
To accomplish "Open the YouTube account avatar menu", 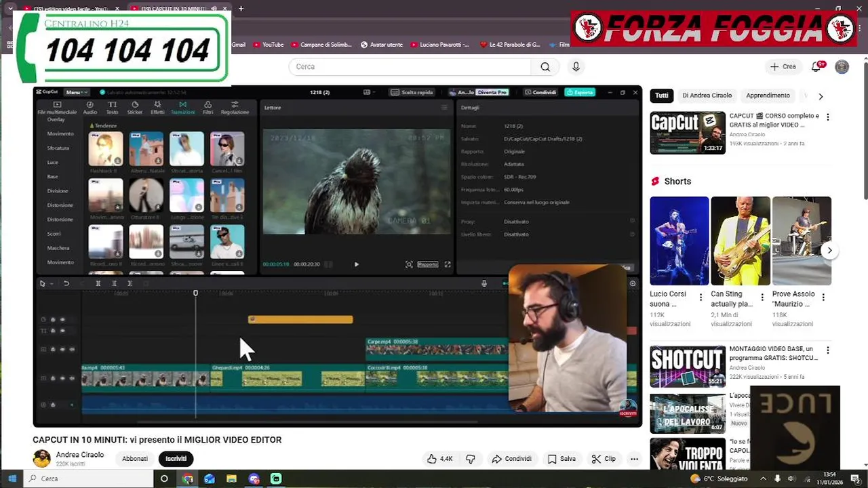I will click(842, 66).
